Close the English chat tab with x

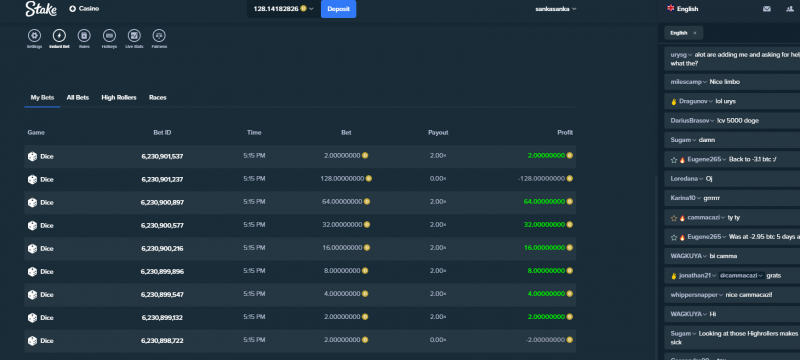pos(694,33)
